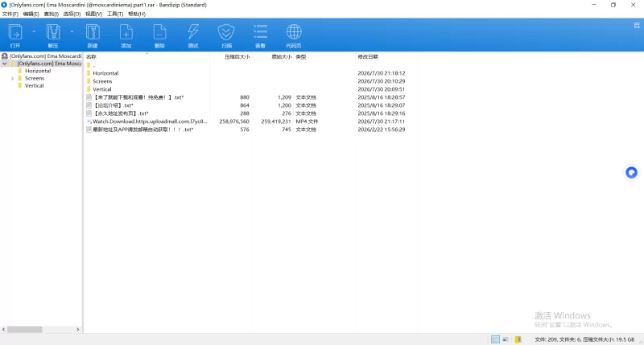Click the 2026/7/30 21:17:11 date cell

click(381, 121)
